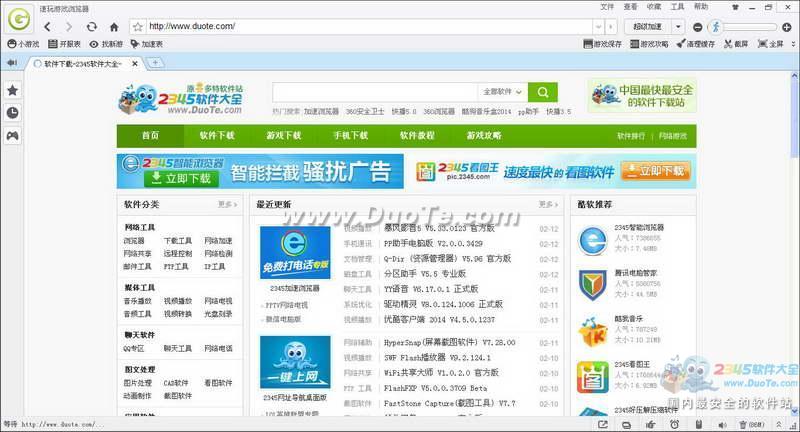Click the minus speed button
The width and height of the screenshot is (800, 432).
point(697,27)
